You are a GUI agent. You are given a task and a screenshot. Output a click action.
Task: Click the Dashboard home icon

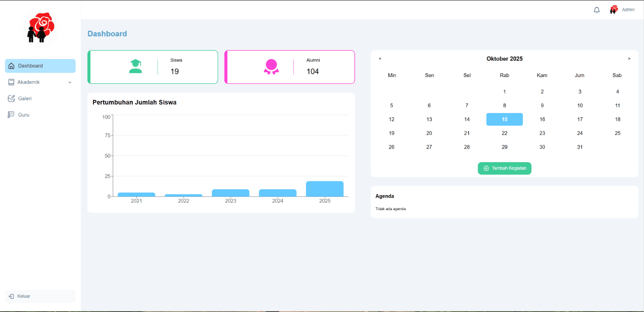[11, 66]
